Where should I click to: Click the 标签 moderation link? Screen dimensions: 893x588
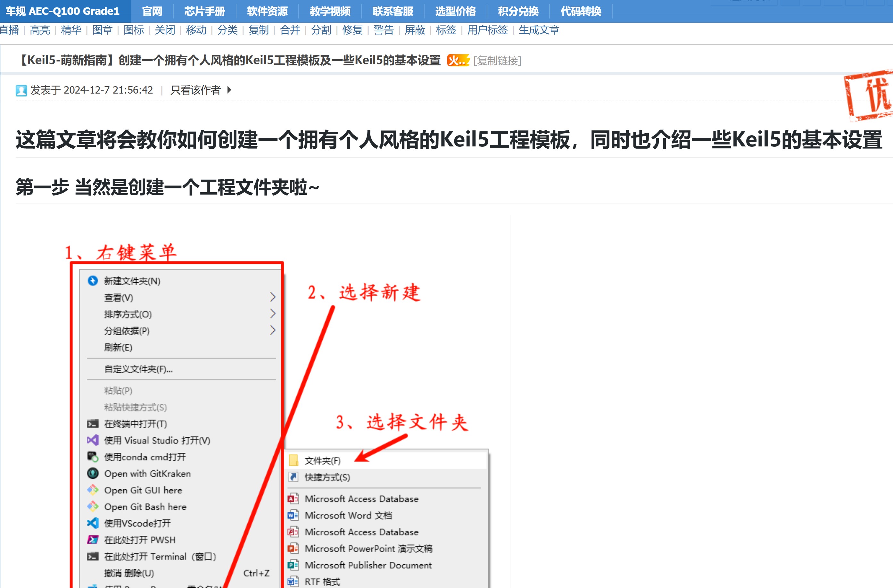click(446, 30)
